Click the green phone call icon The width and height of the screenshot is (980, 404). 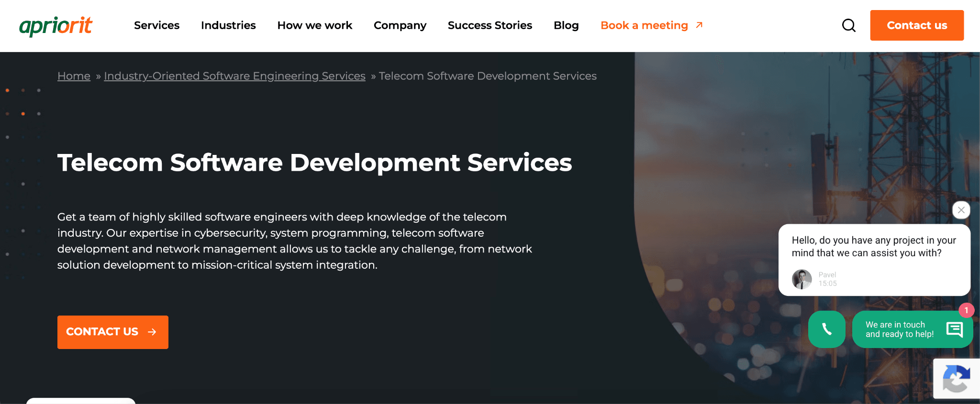click(827, 329)
